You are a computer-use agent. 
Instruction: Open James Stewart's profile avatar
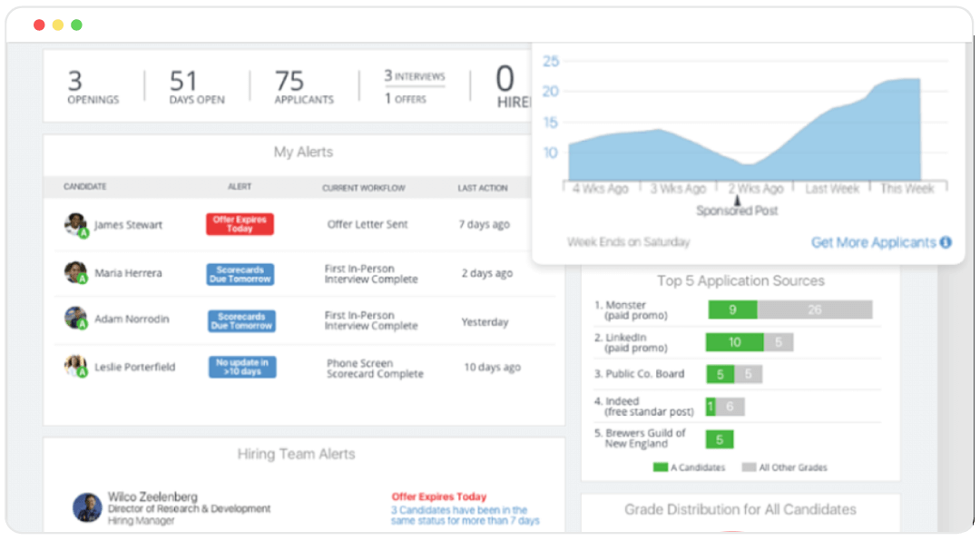[75, 224]
